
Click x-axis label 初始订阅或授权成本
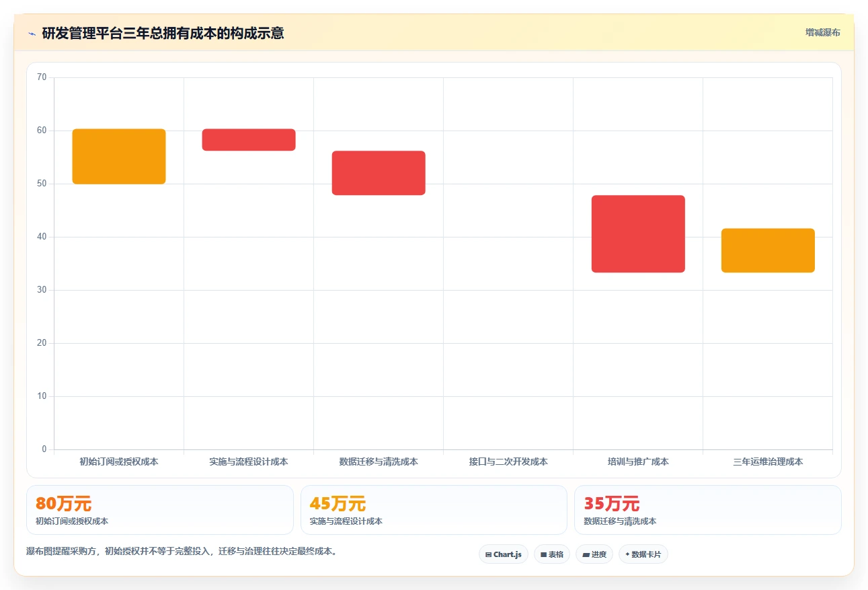pyautogui.click(x=119, y=462)
